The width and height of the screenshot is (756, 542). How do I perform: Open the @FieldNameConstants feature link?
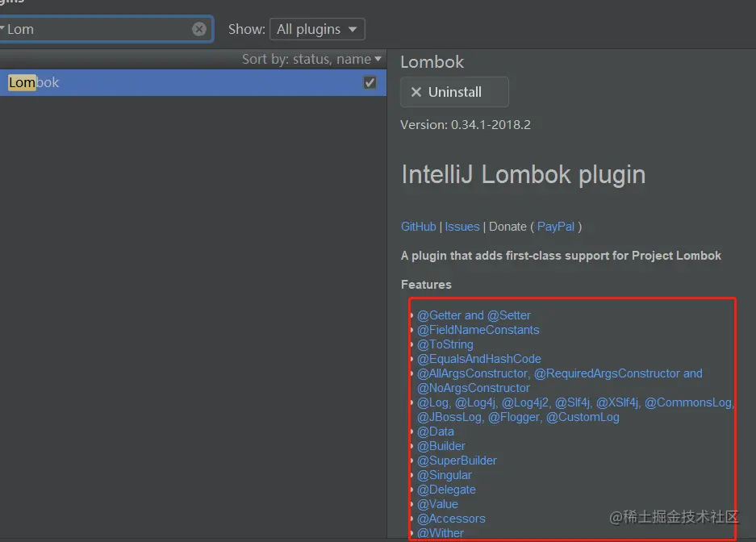coord(478,330)
